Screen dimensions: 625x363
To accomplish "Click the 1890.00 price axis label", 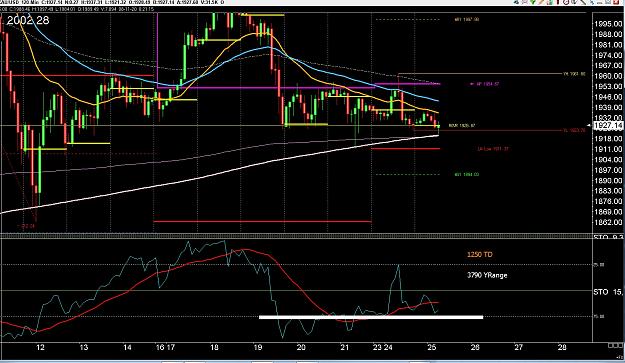I will [608, 181].
